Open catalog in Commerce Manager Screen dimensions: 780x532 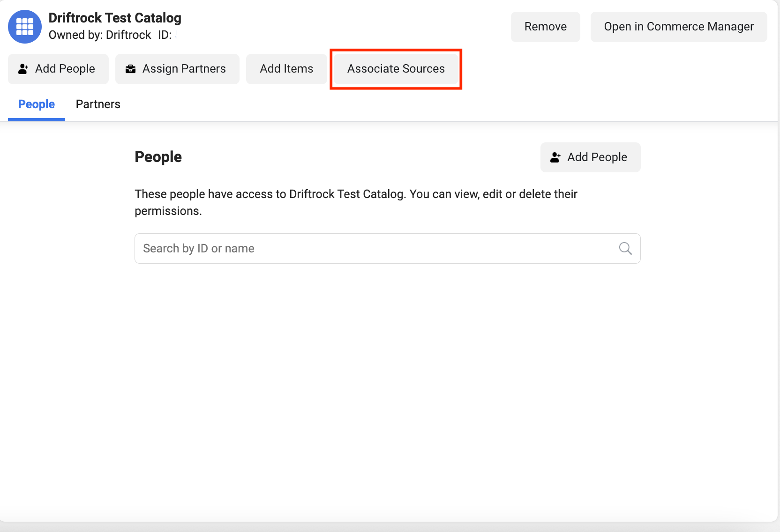tap(679, 27)
